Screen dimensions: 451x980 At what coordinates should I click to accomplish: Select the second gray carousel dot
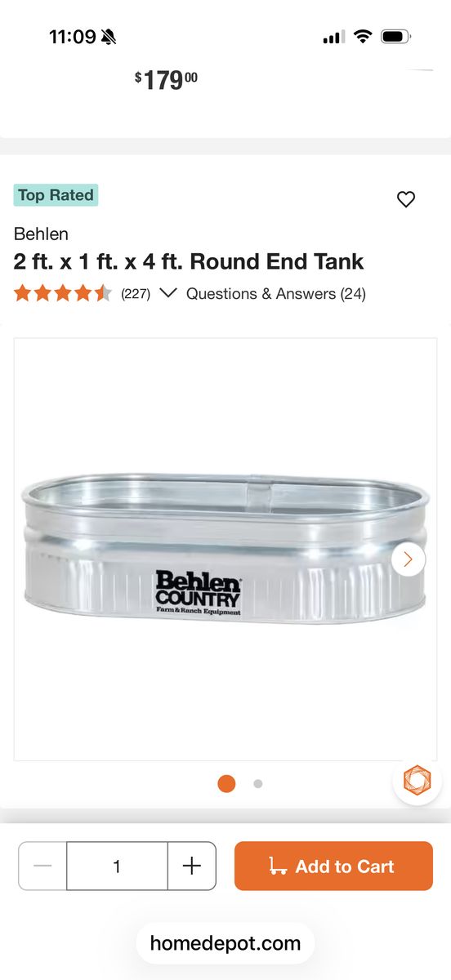coord(258,783)
